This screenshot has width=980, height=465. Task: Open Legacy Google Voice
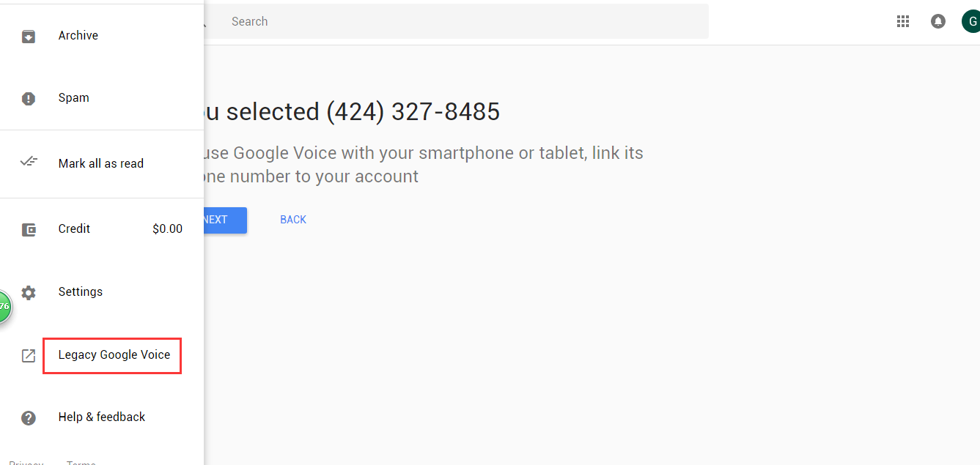[x=114, y=354]
